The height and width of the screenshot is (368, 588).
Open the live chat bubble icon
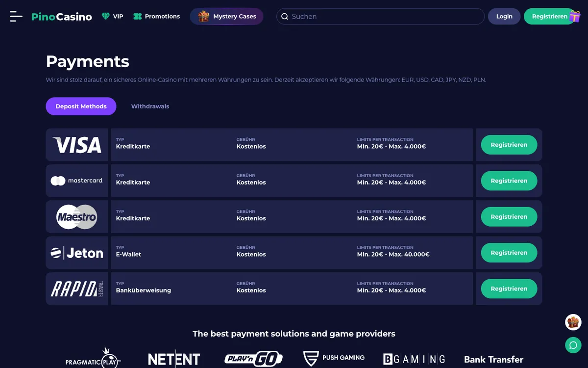click(x=573, y=345)
